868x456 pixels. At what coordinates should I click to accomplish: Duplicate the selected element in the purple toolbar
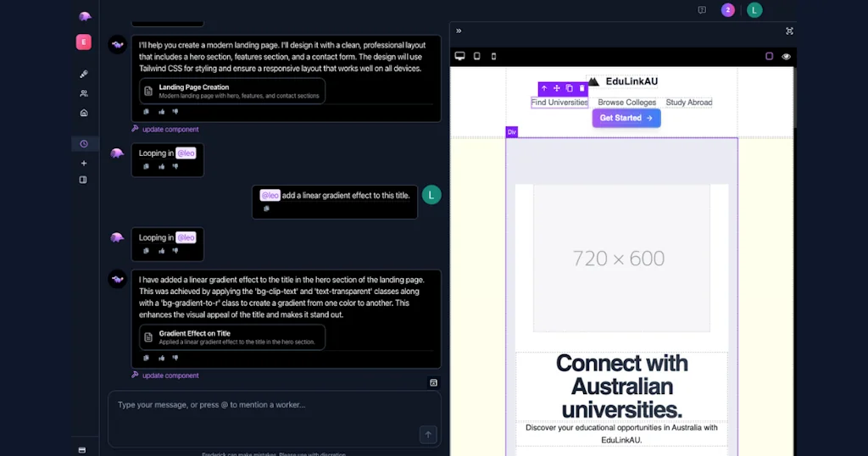[569, 88]
